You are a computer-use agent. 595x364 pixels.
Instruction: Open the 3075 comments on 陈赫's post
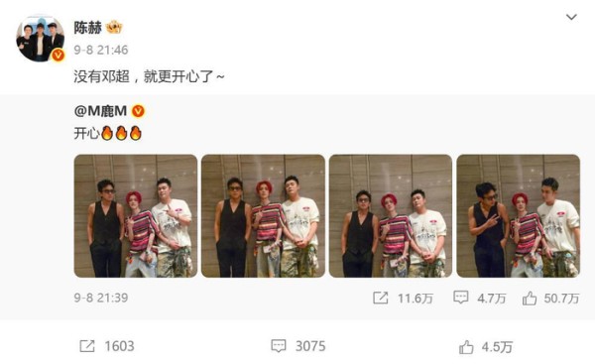[298, 346]
